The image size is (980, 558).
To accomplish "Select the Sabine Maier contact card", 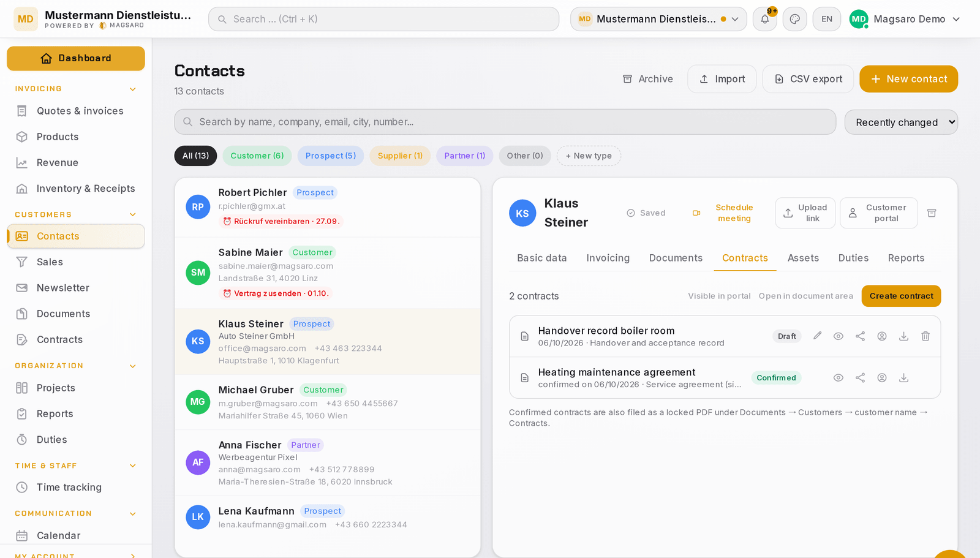I will [328, 273].
